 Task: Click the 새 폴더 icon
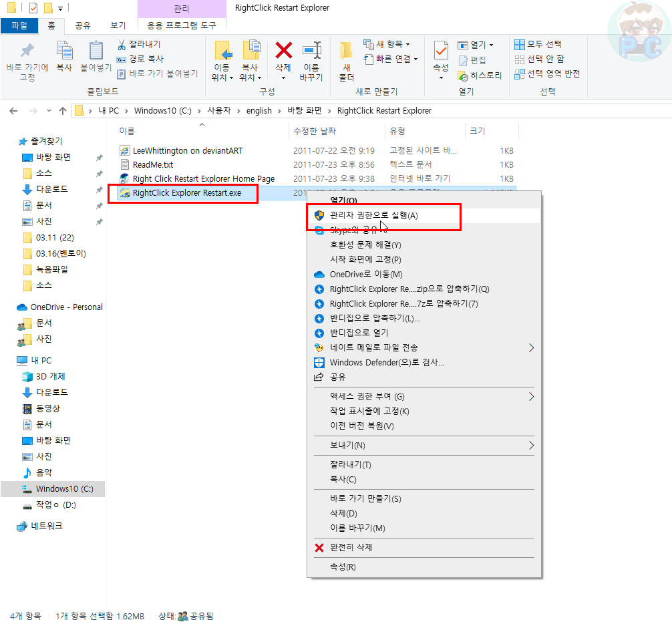[x=346, y=51]
